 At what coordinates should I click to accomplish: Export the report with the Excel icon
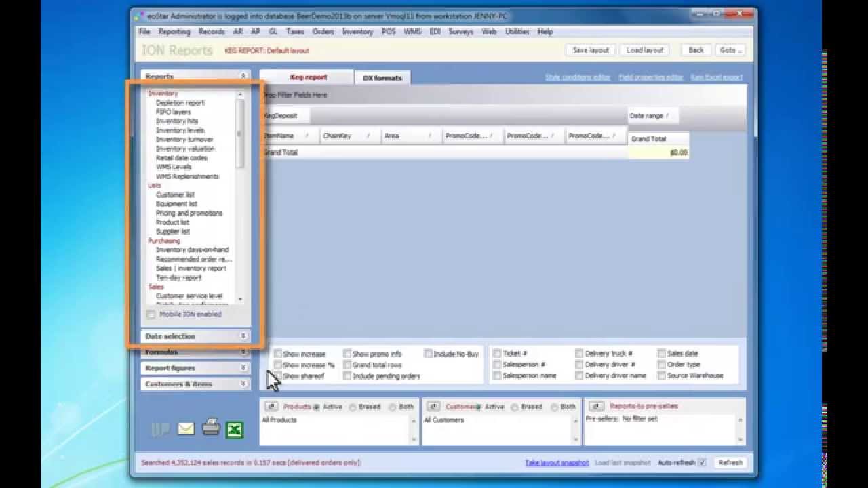click(235, 430)
